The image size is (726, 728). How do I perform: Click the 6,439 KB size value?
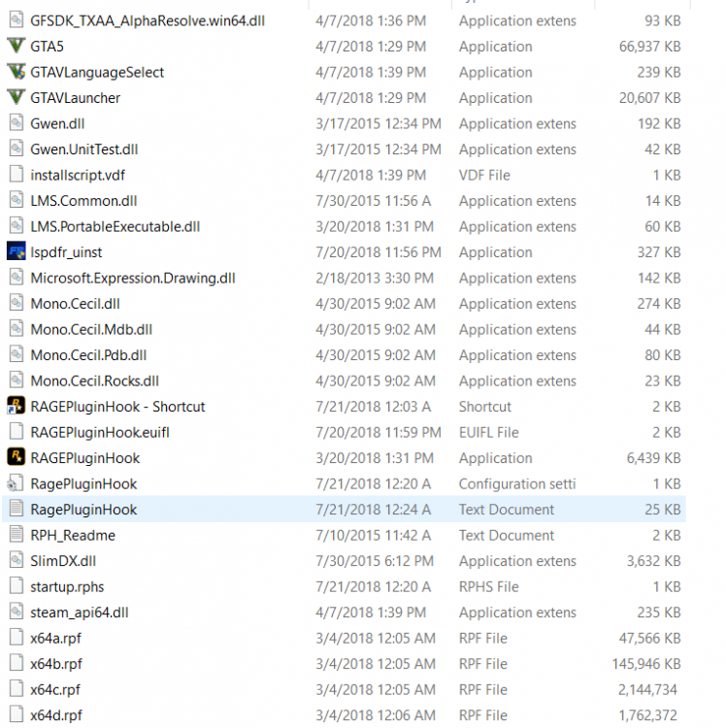pyautogui.click(x=653, y=458)
